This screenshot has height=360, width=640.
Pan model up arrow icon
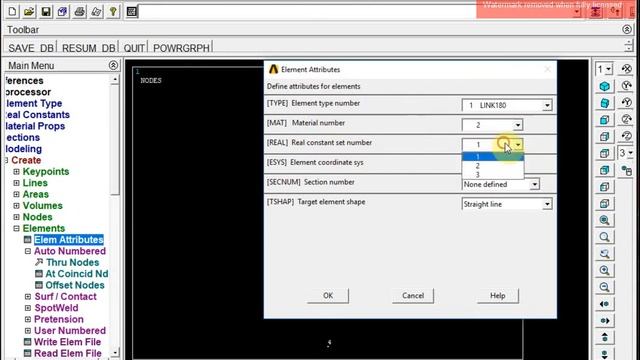(x=604, y=337)
